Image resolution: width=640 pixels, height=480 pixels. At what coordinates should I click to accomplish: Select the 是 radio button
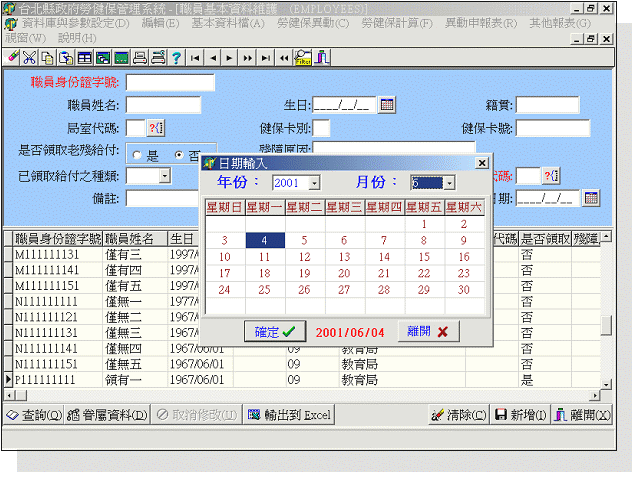[137, 156]
